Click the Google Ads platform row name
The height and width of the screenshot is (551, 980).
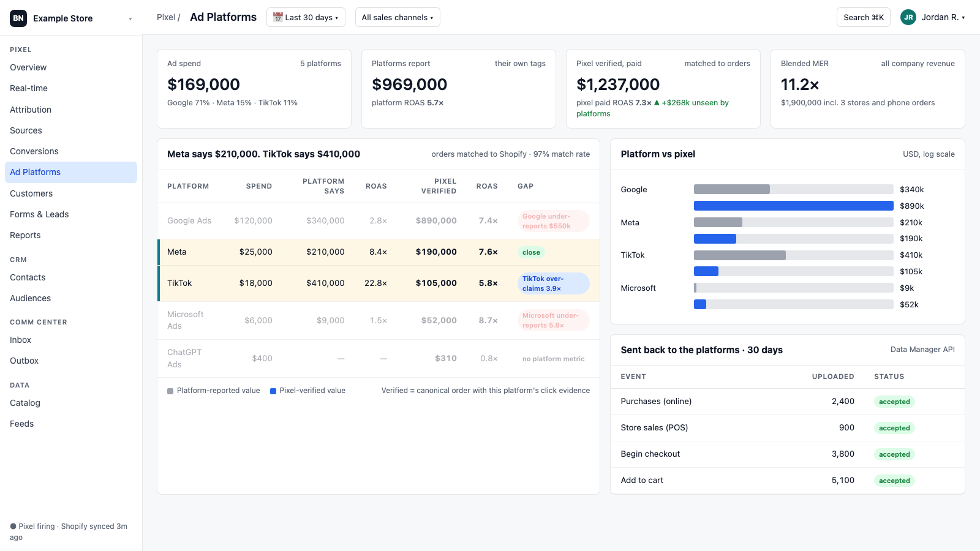(x=189, y=220)
